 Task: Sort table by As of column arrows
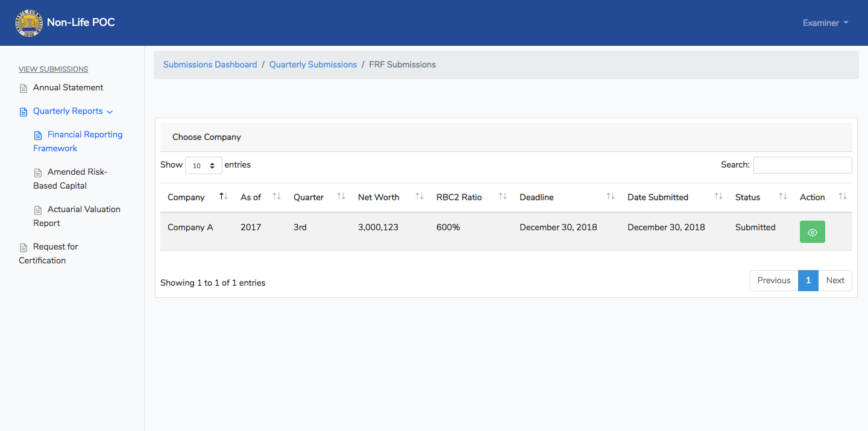[277, 197]
